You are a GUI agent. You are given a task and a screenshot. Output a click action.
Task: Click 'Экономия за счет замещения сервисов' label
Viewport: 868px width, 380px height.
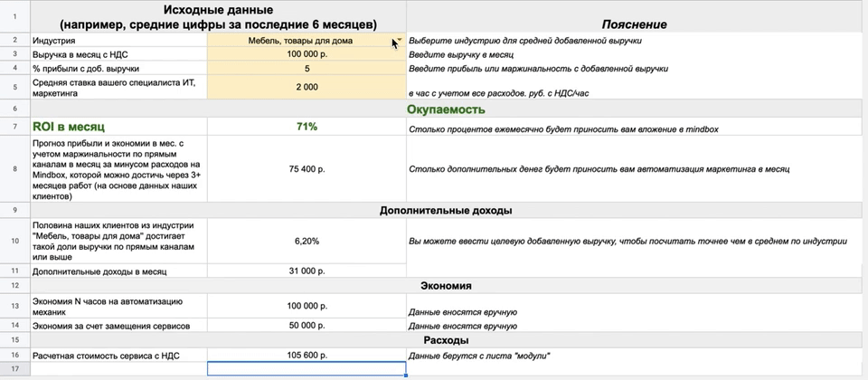(x=119, y=326)
